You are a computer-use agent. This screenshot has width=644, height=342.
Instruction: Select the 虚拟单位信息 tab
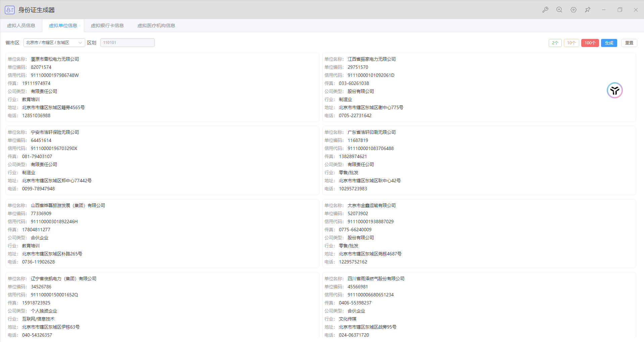tap(63, 26)
